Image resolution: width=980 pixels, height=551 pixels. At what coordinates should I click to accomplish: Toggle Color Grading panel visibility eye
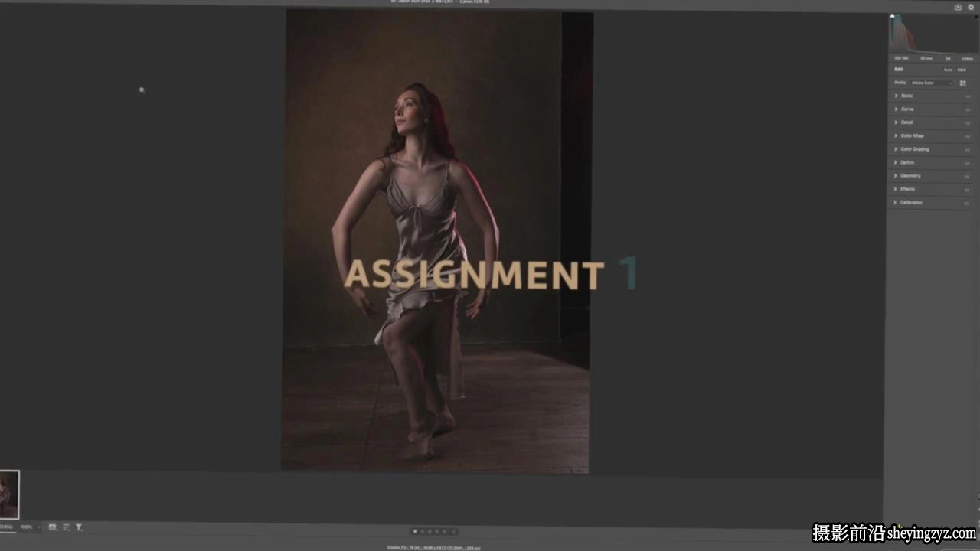pos(968,149)
